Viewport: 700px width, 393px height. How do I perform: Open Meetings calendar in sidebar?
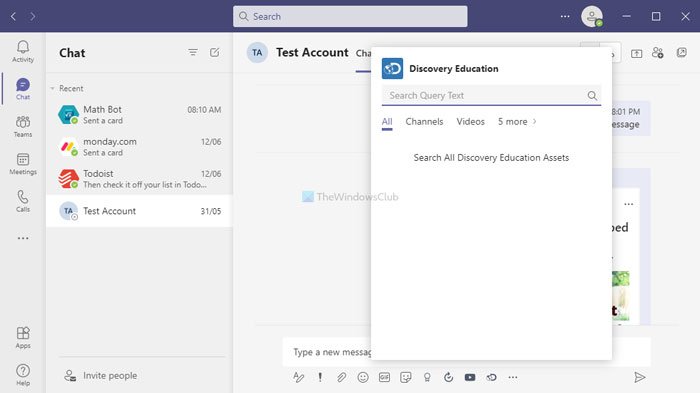point(23,164)
